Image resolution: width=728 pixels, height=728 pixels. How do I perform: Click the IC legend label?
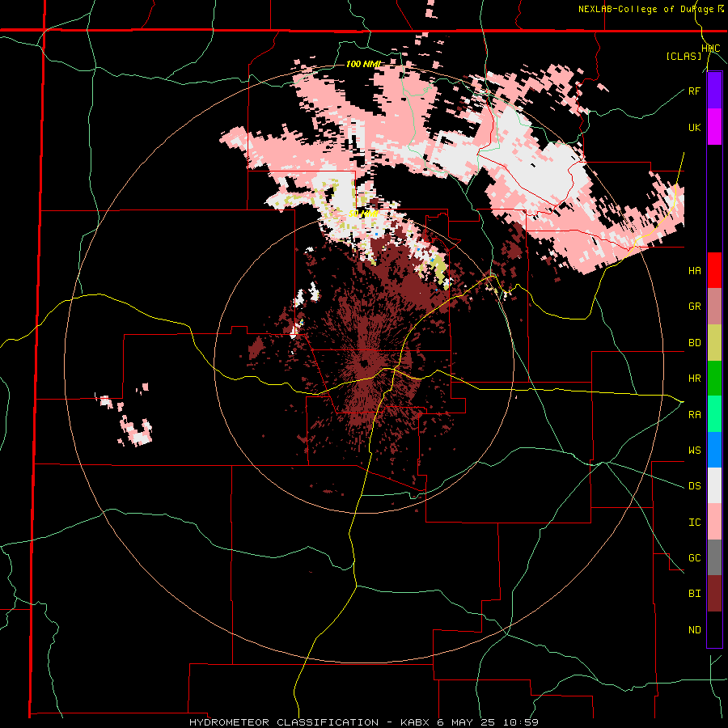(x=694, y=523)
